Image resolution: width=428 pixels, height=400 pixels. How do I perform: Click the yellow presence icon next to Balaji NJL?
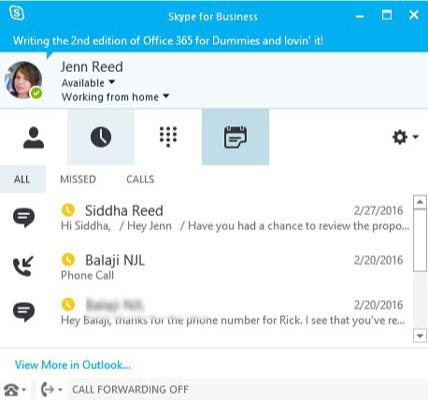(68, 259)
